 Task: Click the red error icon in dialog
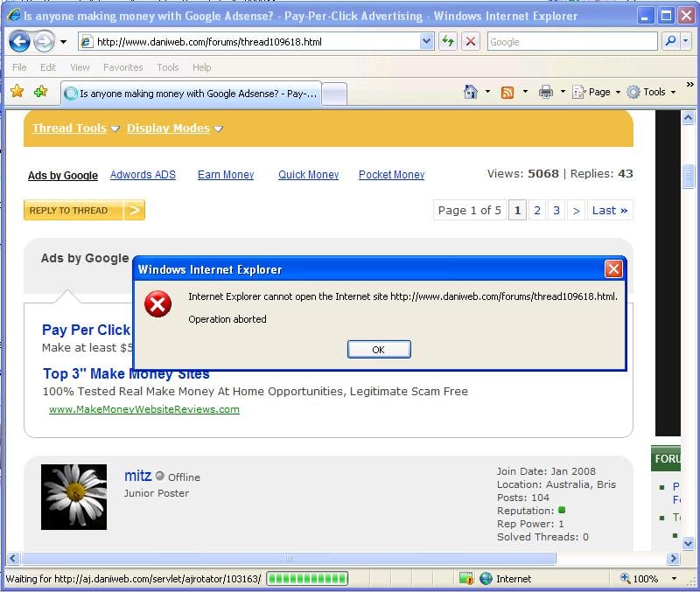click(158, 303)
